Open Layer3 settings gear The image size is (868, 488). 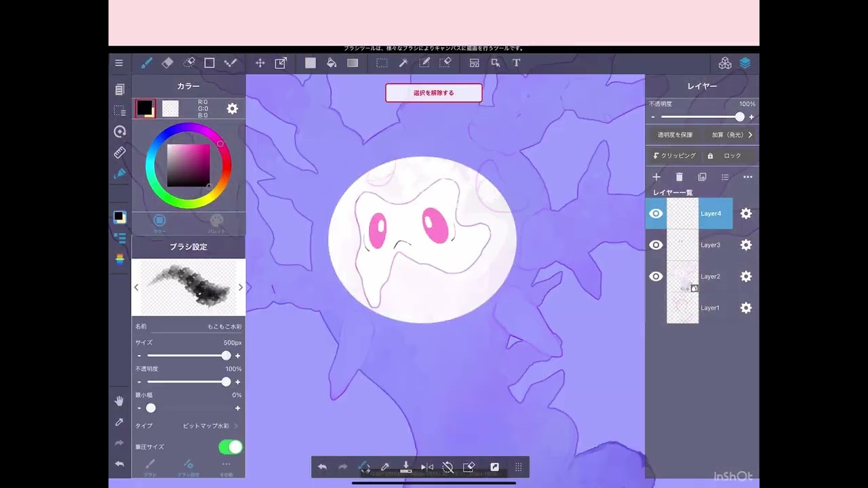tap(746, 245)
